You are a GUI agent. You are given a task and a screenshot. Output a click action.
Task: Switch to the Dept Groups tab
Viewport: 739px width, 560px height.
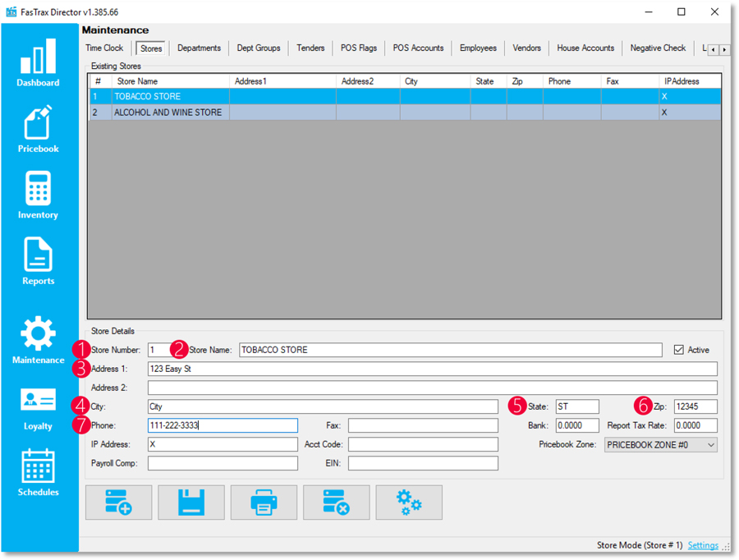tap(259, 48)
